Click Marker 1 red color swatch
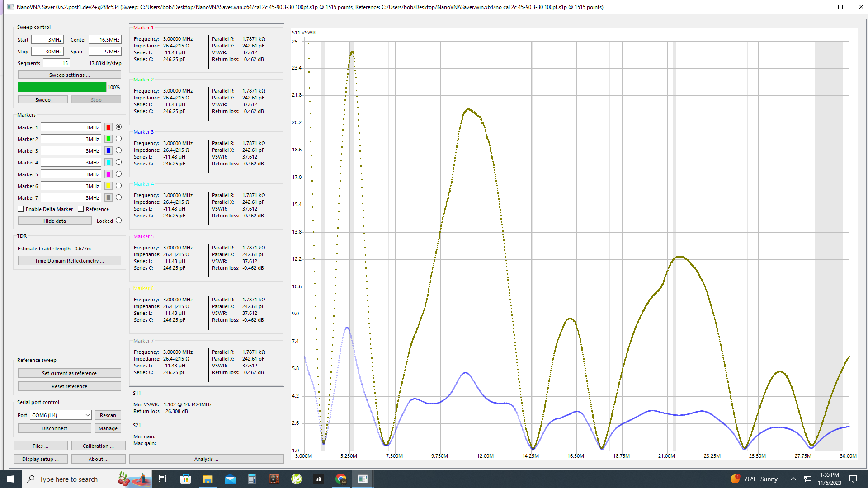 pos(108,127)
